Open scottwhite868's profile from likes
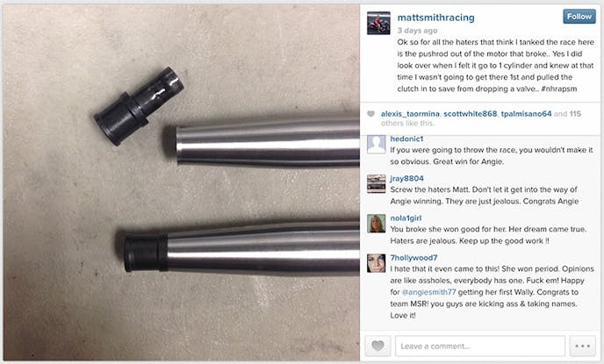 tap(470, 113)
